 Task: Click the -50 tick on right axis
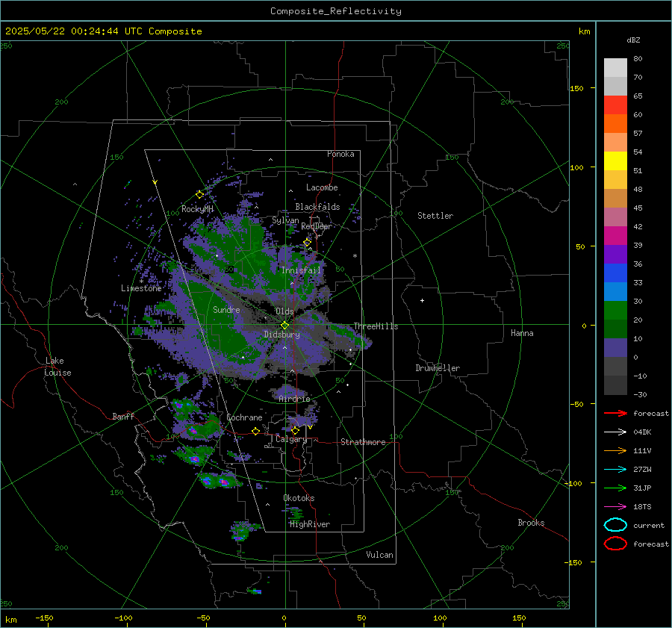pos(576,404)
